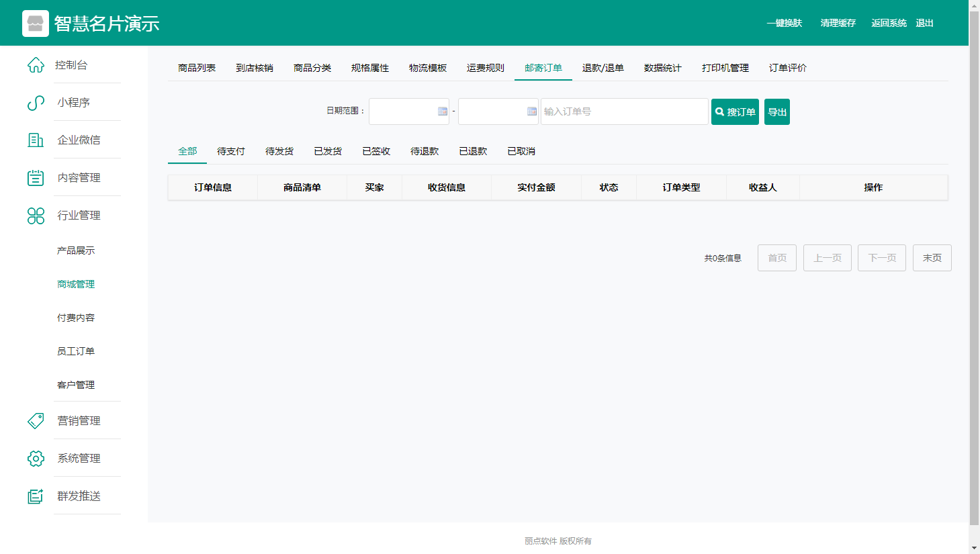Click 返回系统 in header

pyautogui.click(x=889, y=23)
